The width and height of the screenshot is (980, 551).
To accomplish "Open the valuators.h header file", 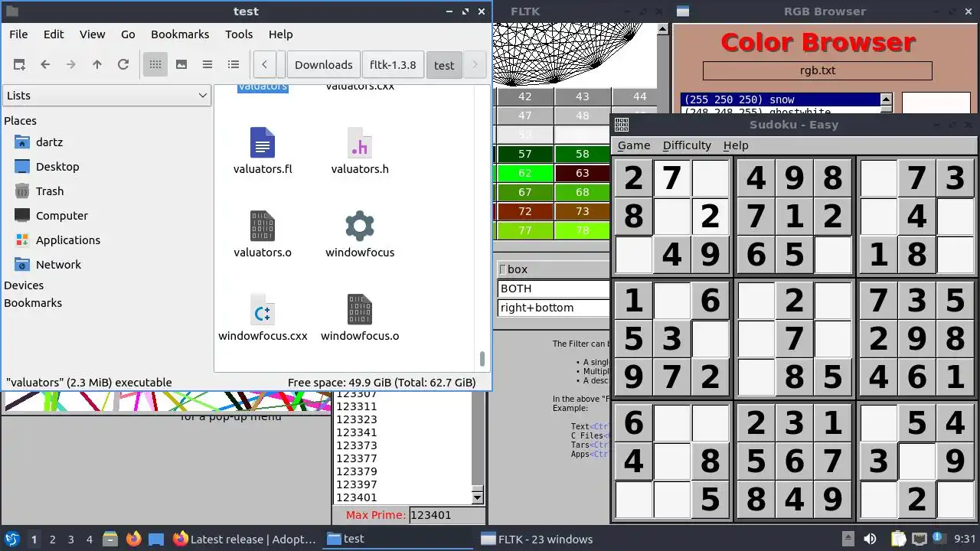I will click(360, 152).
